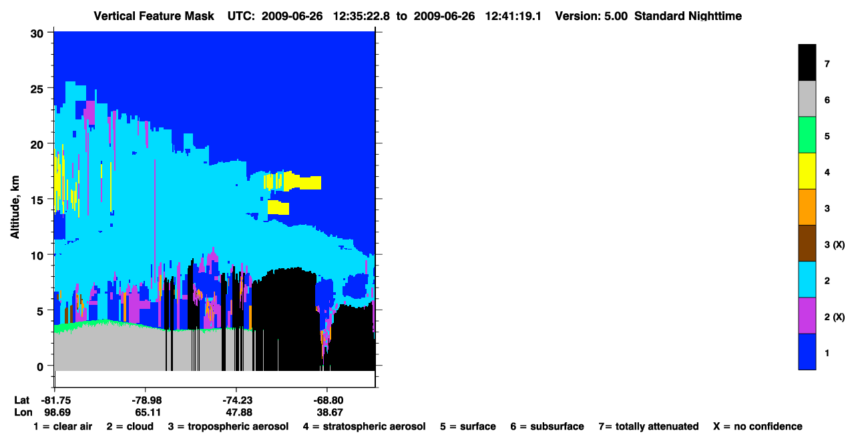Viewport: 868px width, 445px height.
Task: Click the orange color bar segment labeled 3
Action: (807, 207)
